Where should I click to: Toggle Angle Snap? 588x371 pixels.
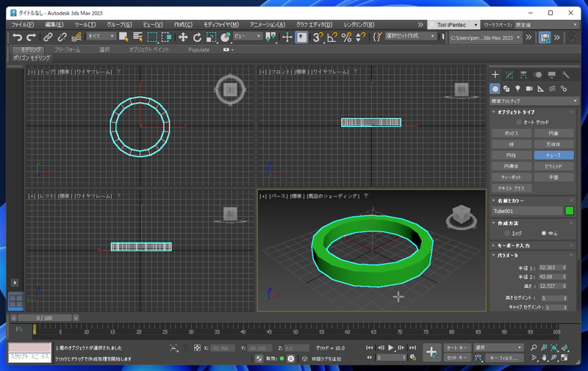332,37
